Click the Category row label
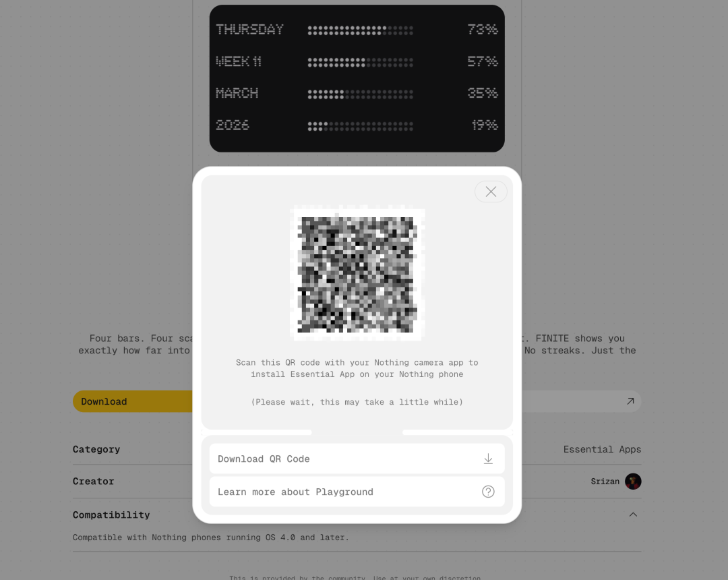Viewport: 728px width, 580px height. pos(96,449)
